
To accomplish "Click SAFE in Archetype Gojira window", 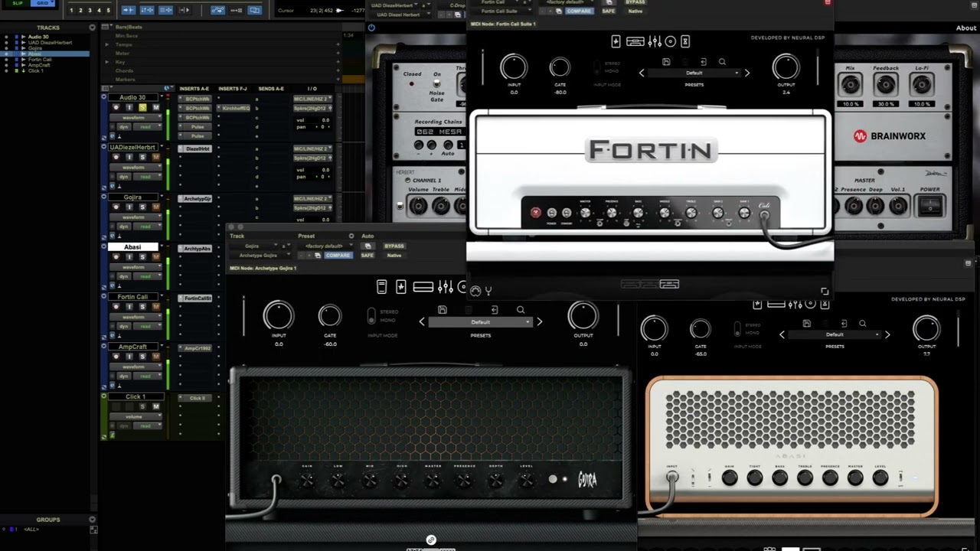I will click(x=367, y=256).
